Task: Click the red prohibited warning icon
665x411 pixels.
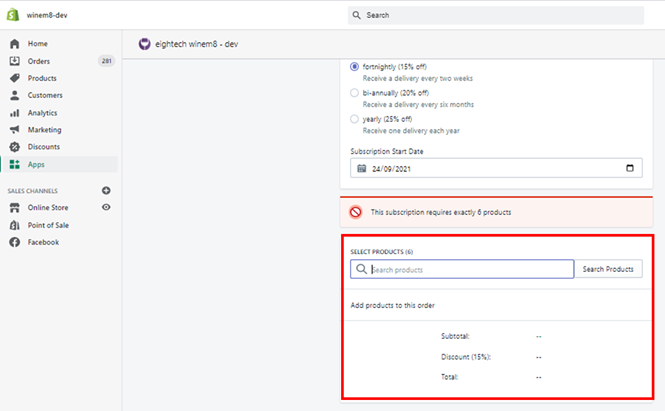Action: click(355, 212)
